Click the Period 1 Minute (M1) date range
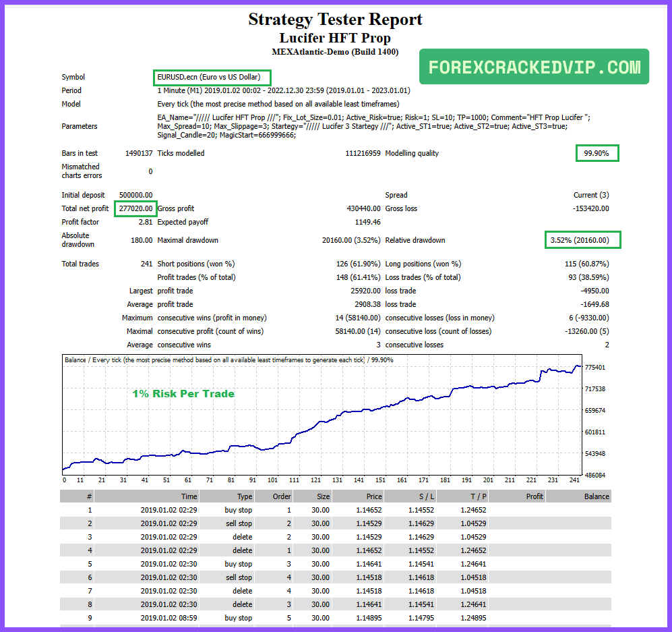Image resolution: width=672 pixels, height=632 pixels. (x=283, y=90)
